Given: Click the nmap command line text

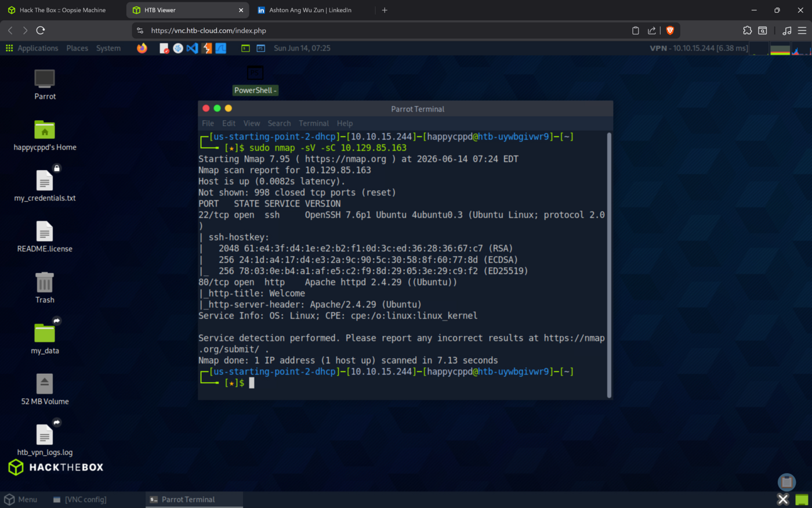Looking at the screenshot, I should 328,147.
